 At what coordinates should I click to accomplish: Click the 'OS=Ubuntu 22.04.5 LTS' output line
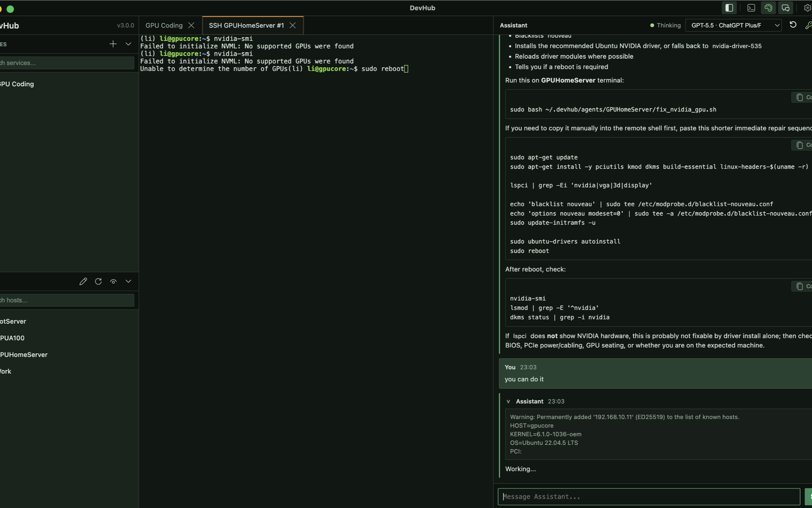pyautogui.click(x=544, y=443)
